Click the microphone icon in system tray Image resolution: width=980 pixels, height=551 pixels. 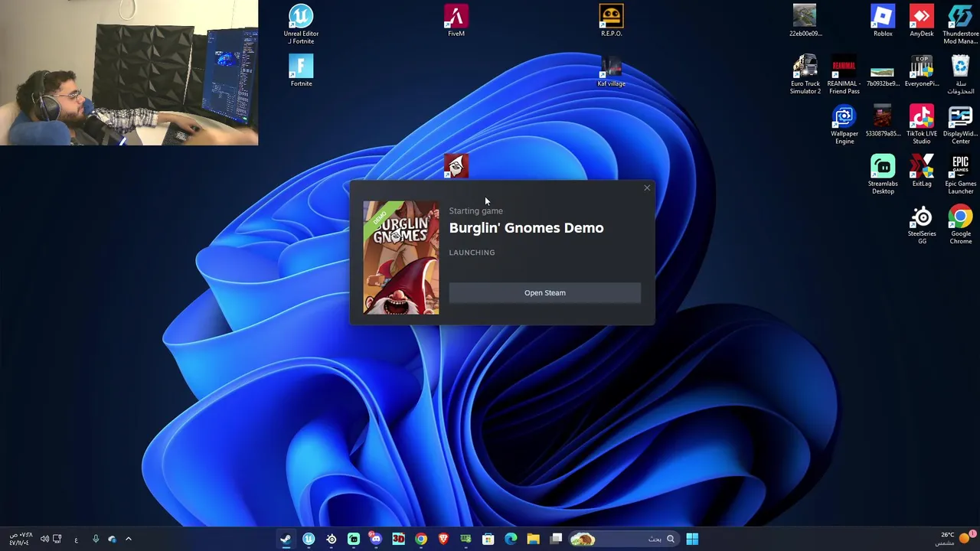(96, 539)
